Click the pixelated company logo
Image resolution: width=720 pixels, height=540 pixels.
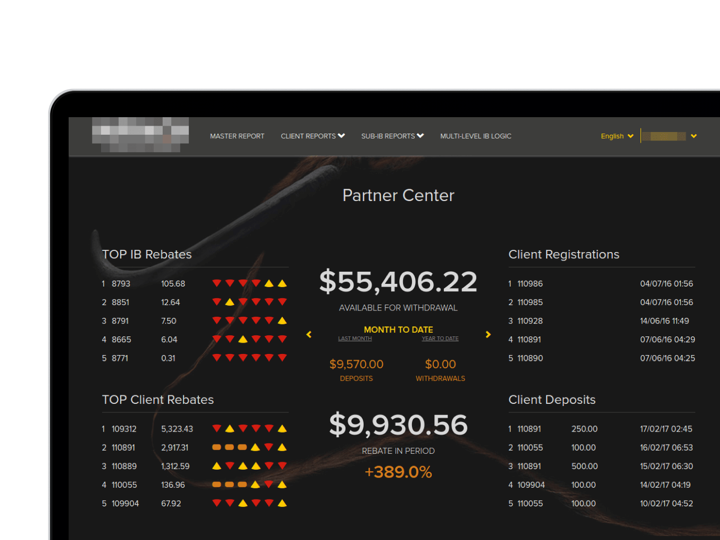[141, 134]
